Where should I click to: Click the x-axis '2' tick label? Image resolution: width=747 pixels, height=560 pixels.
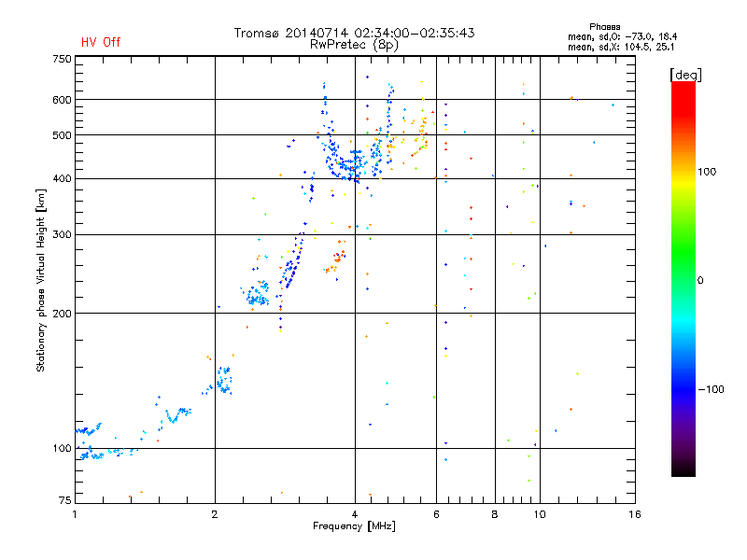point(215,514)
